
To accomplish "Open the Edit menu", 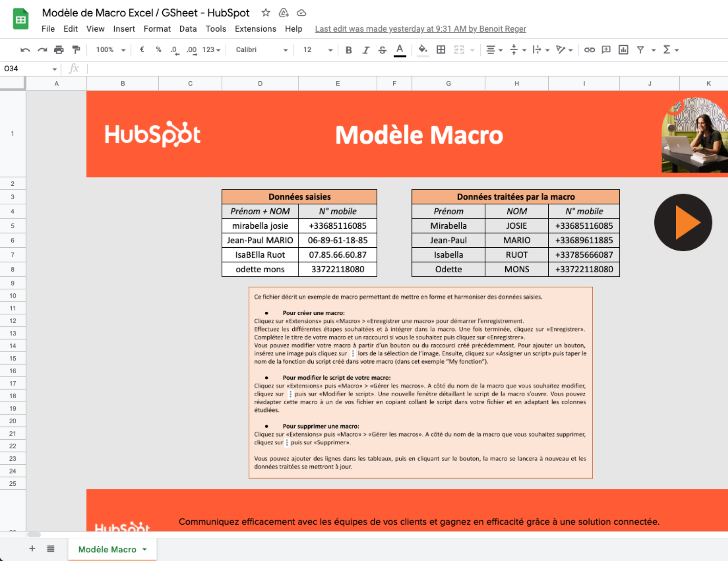I will pyautogui.click(x=70, y=29).
